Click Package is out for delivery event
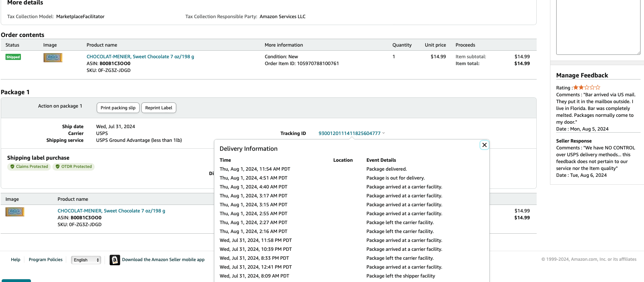This screenshot has height=282, width=644. [x=395, y=178]
